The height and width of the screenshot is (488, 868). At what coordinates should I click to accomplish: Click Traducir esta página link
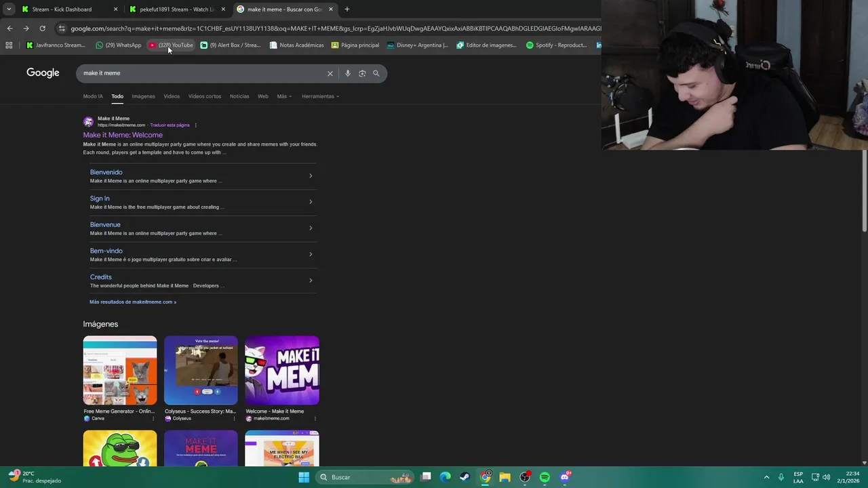170,125
